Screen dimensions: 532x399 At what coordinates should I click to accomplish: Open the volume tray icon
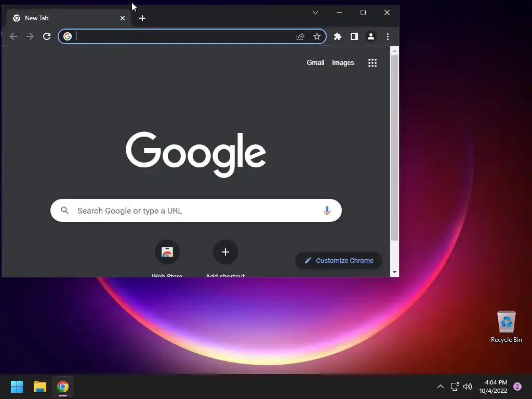click(468, 387)
